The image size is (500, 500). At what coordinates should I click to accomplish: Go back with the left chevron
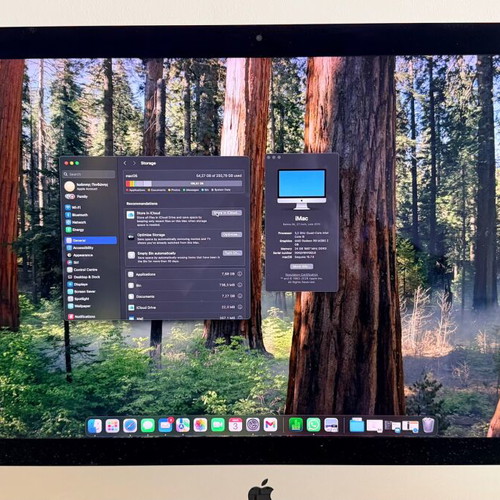pyautogui.click(x=125, y=163)
